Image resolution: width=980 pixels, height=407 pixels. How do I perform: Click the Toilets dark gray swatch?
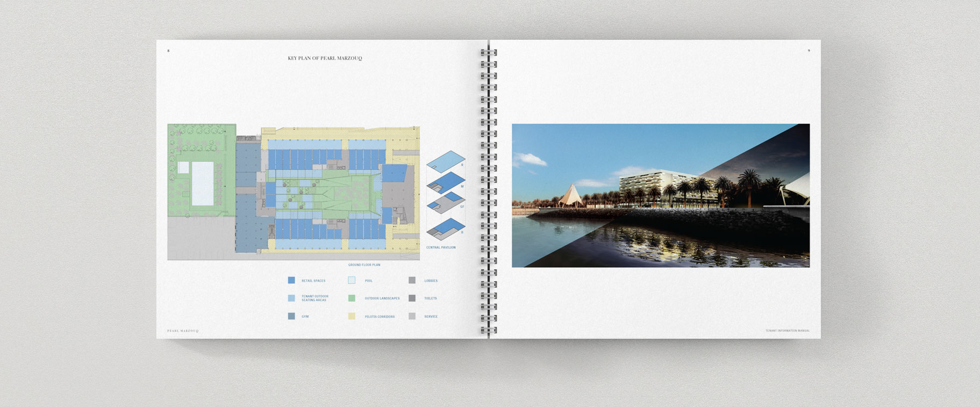412,298
